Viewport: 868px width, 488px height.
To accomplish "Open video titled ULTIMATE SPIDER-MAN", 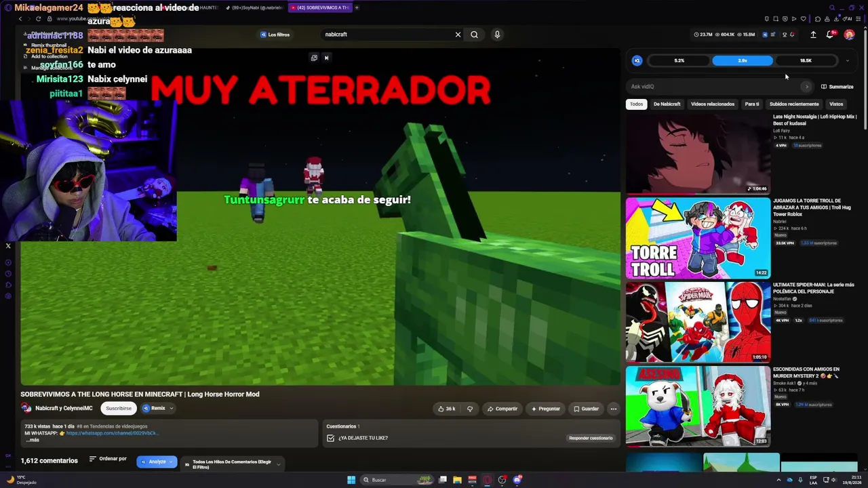I will tap(814, 288).
